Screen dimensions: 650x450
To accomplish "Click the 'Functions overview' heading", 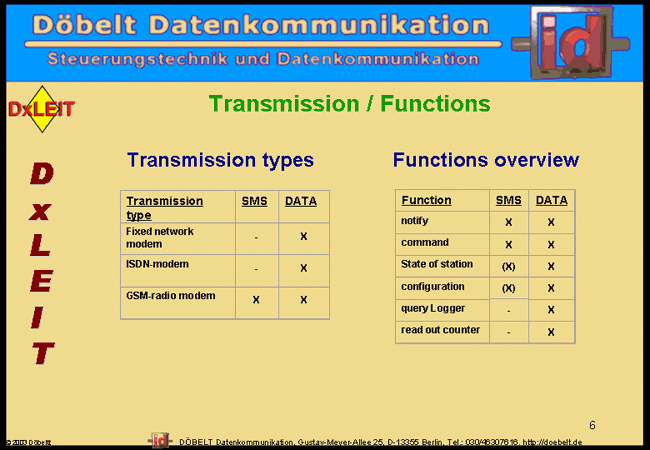I will click(485, 160).
